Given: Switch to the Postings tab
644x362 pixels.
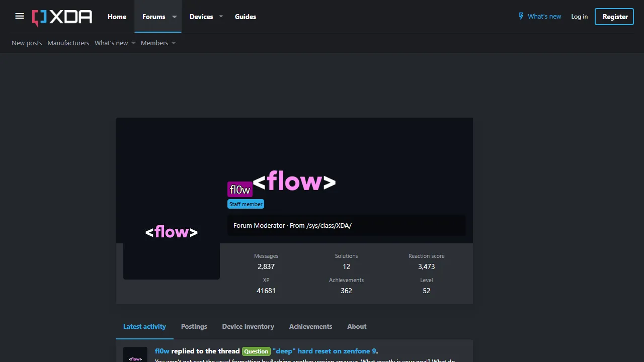Looking at the screenshot, I should 194,326.
